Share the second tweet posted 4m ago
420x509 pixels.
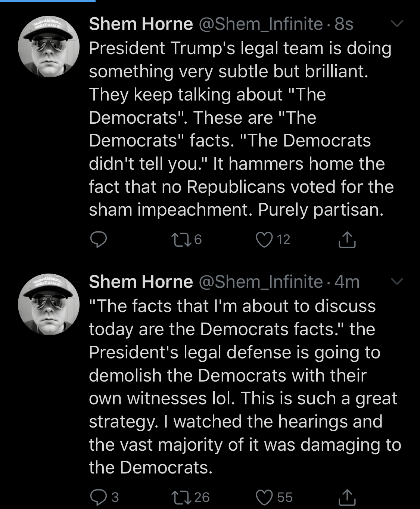click(x=347, y=497)
